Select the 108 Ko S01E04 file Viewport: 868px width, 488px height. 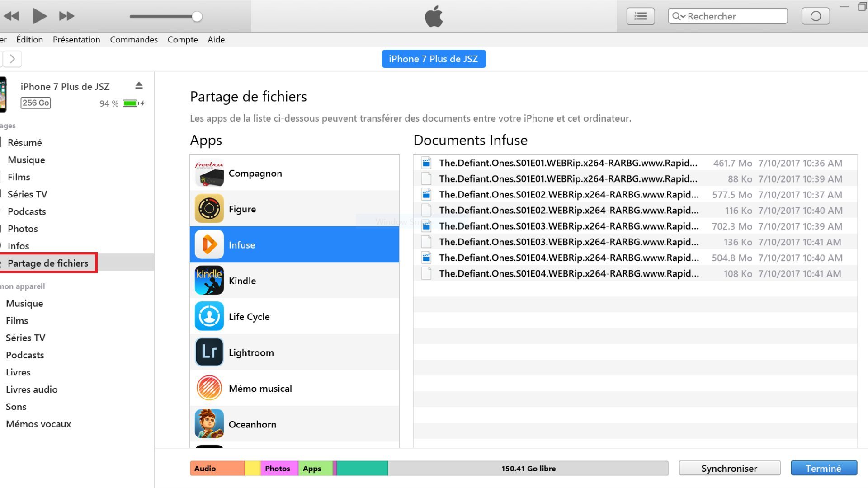click(x=635, y=274)
